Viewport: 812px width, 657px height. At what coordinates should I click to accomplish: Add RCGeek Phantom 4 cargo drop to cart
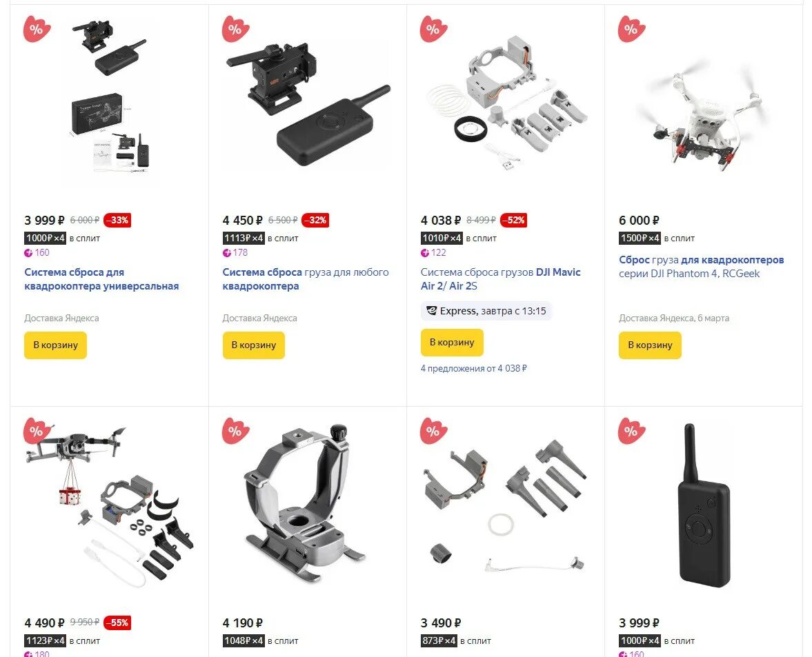[650, 345]
